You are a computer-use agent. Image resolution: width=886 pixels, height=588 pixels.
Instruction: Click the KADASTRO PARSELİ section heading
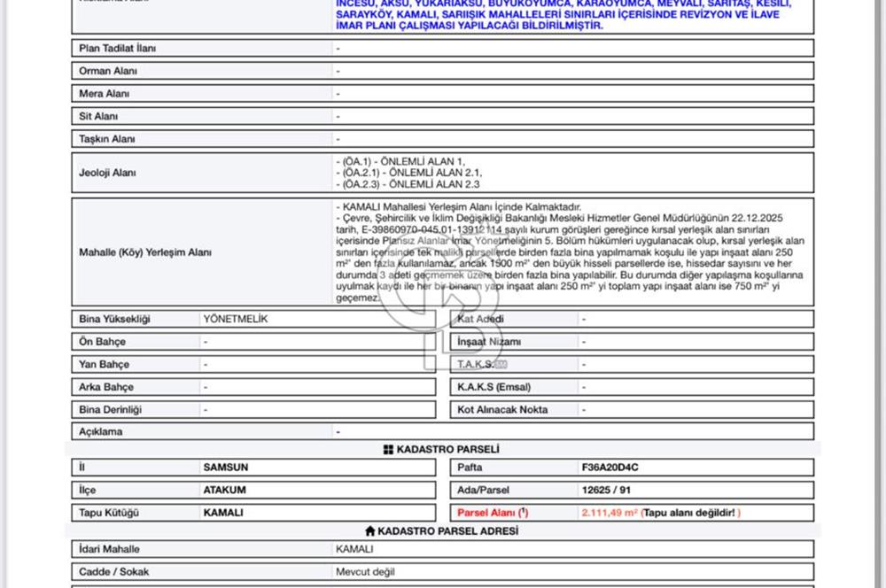pos(448,450)
